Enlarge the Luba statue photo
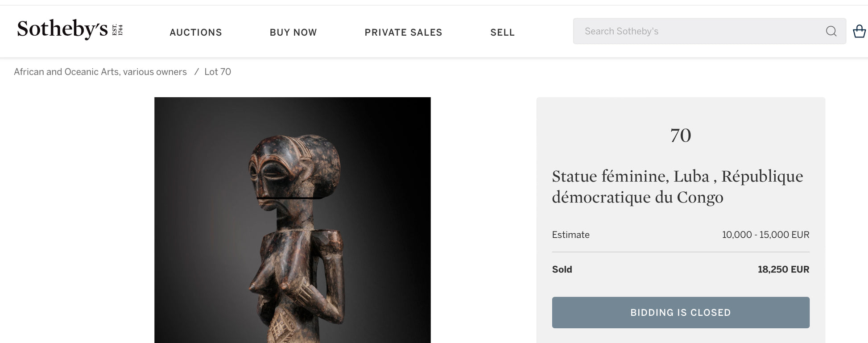The image size is (868, 343). coord(292,220)
